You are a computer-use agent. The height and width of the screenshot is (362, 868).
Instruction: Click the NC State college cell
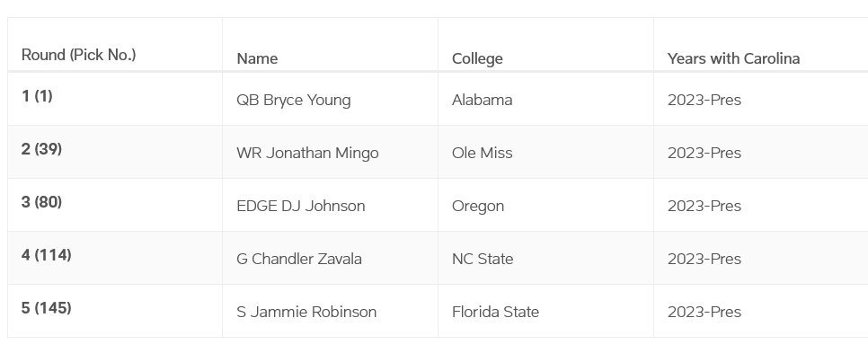coord(483,259)
